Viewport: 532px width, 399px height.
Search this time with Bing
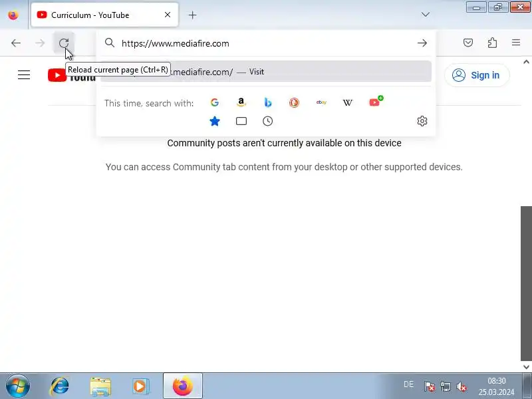(268, 102)
